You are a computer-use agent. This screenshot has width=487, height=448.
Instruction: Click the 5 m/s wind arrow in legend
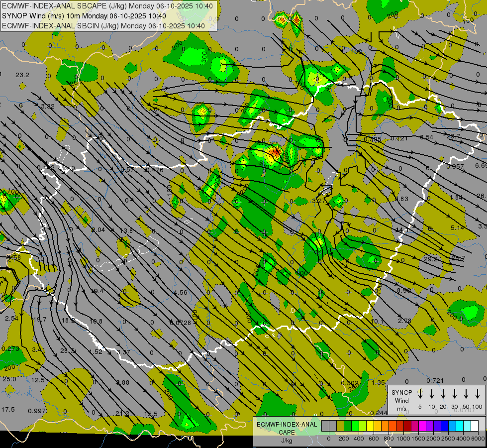pyautogui.click(x=420, y=394)
